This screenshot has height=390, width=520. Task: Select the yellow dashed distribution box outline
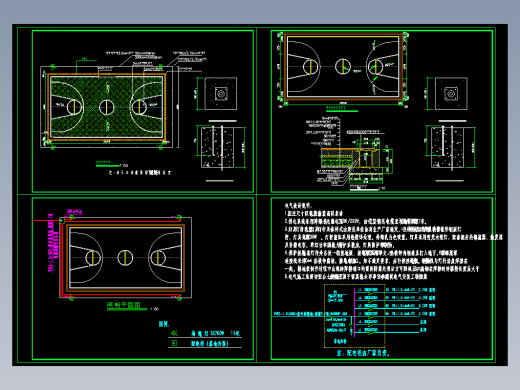(354, 316)
